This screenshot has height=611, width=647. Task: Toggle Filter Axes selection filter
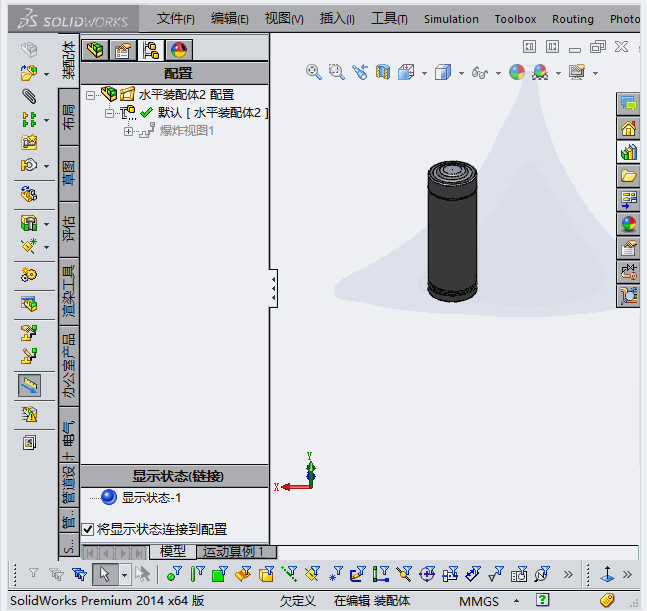tap(289, 574)
